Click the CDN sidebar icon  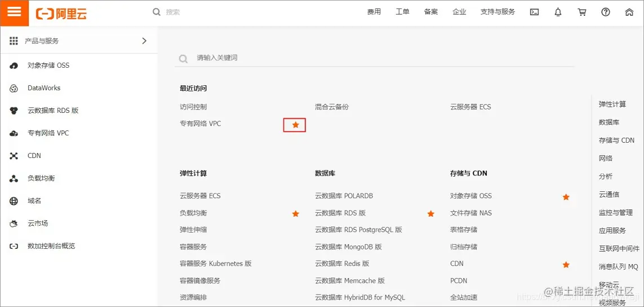(x=14, y=156)
